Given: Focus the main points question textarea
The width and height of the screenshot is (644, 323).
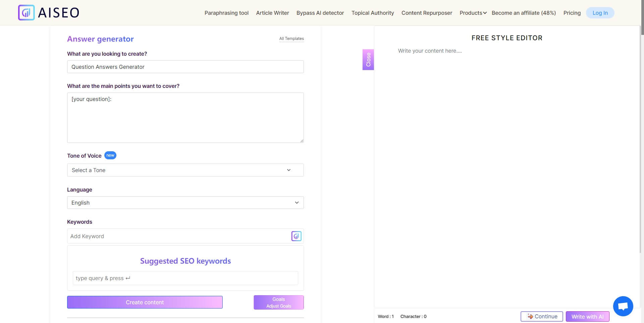Looking at the screenshot, I should click(x=185, y=117).
